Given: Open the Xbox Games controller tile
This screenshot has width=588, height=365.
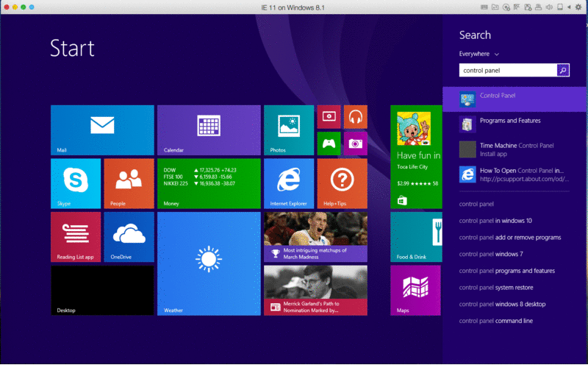Looking at the screenshot, I should pyautogui.click(x=329, y=143).
